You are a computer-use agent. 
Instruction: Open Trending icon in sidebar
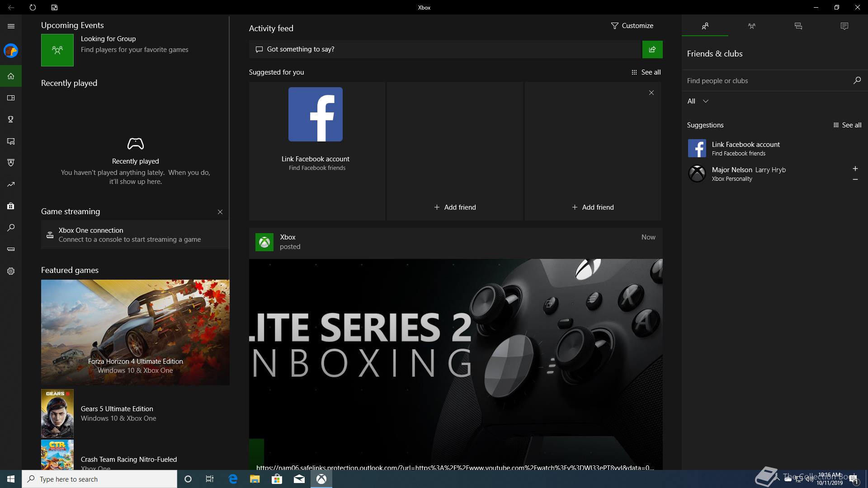tap(11, 184)
